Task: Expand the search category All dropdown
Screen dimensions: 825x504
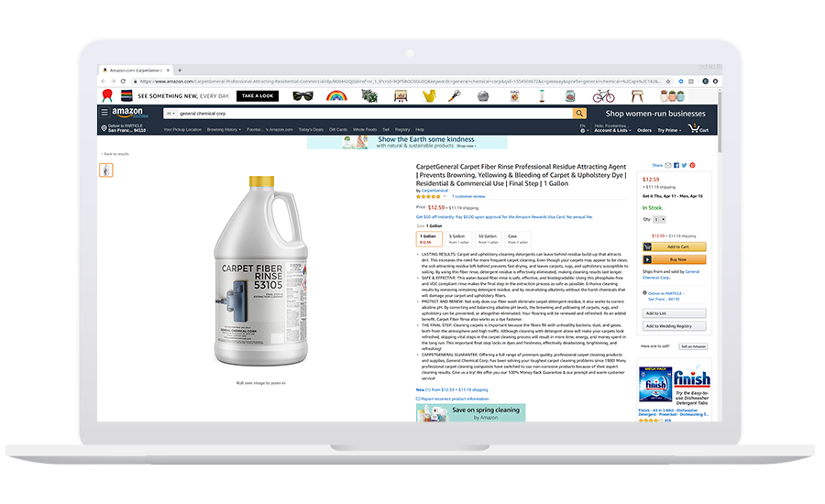Action: coord(170,113)
